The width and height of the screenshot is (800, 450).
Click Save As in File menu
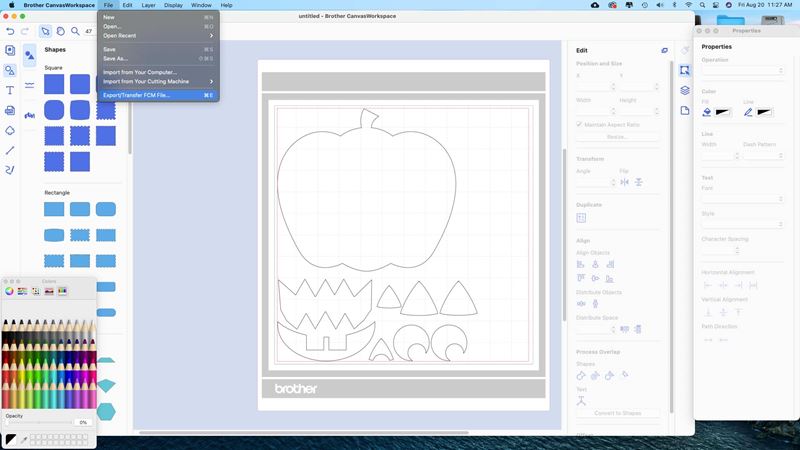pos(116,58)
